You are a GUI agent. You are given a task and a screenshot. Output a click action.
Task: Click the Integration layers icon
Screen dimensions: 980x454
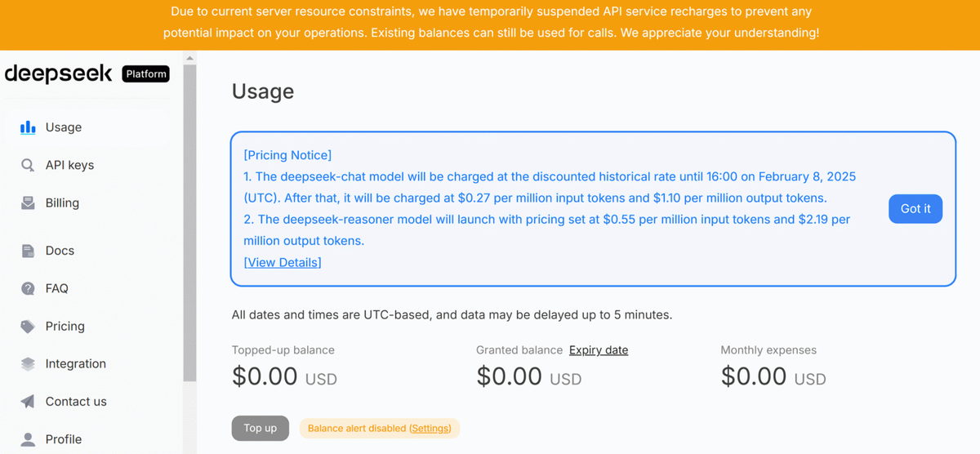(x=28, y=364)
